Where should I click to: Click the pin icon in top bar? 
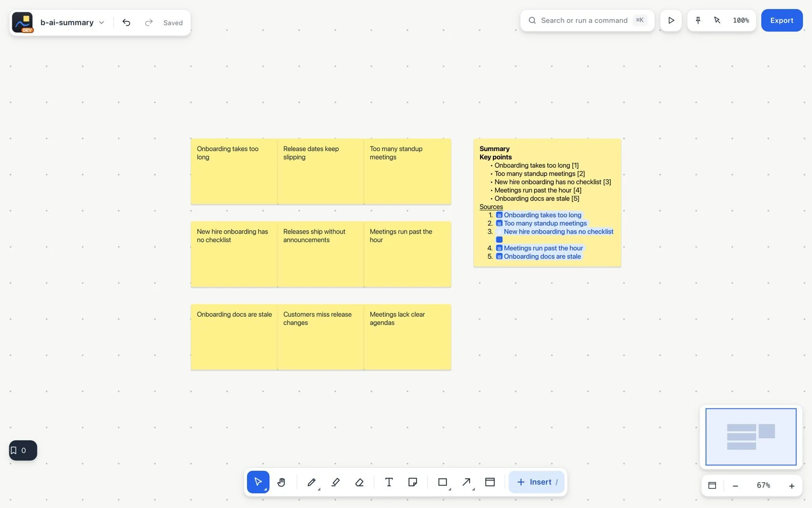point(698,20)
